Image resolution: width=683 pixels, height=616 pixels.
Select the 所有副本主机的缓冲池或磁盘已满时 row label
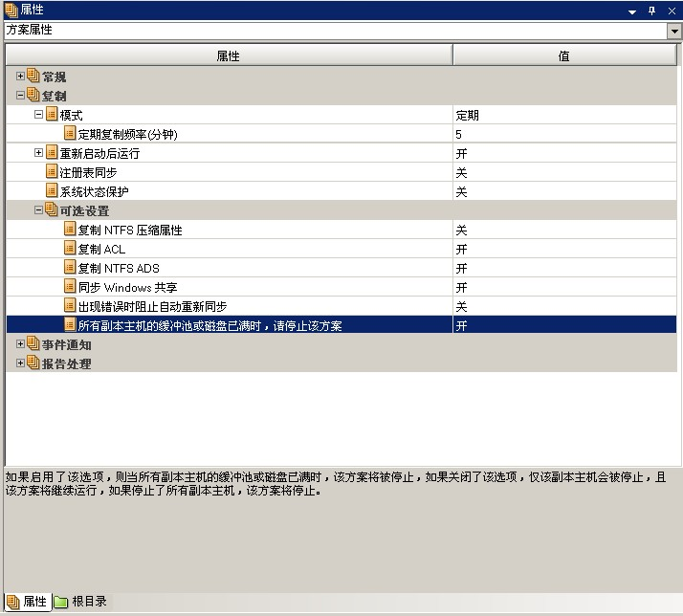(x=209, y=326)
